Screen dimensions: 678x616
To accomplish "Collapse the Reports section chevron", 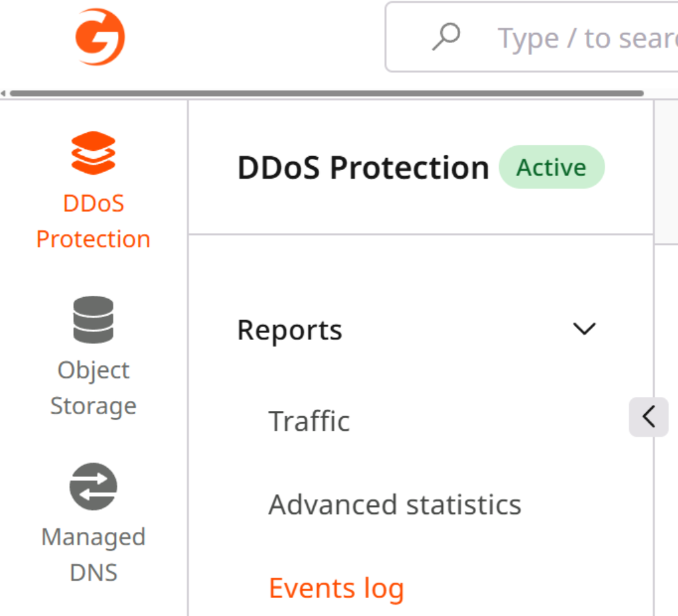I will 583,329.
